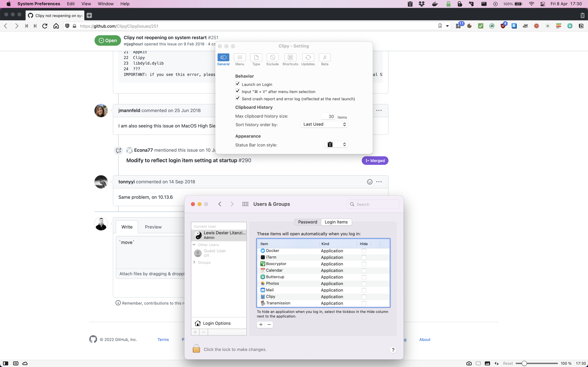The width and height of the screenshot is (588, 367).
Task: Open the Sort history order dropdown
Action: [x=324, y=124]
